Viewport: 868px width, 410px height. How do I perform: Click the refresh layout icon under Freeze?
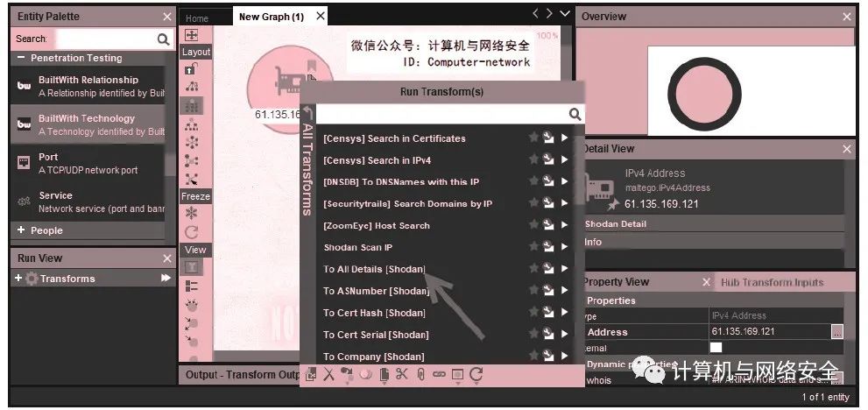coord(192,231)
